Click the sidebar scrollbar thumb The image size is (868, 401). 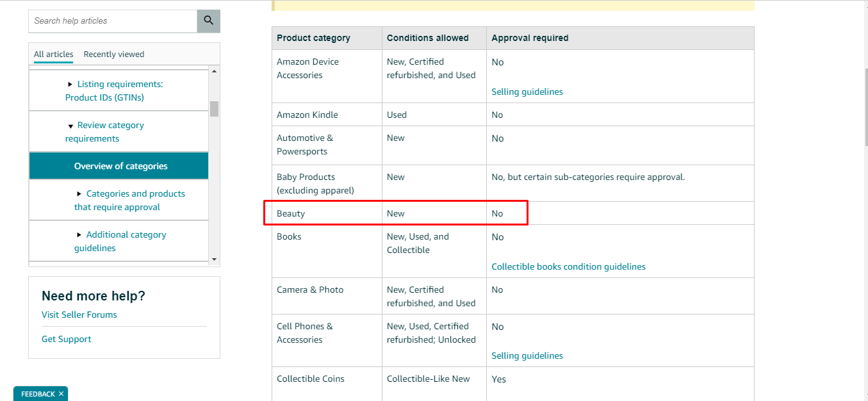click(x=214, y=108)
